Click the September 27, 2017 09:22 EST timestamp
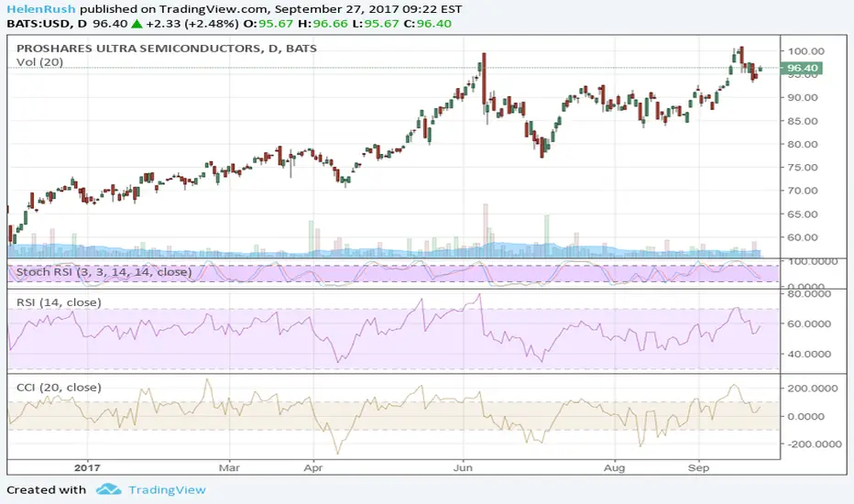The height and width of the screenshot is (504, 854). (x=368, y=9)
